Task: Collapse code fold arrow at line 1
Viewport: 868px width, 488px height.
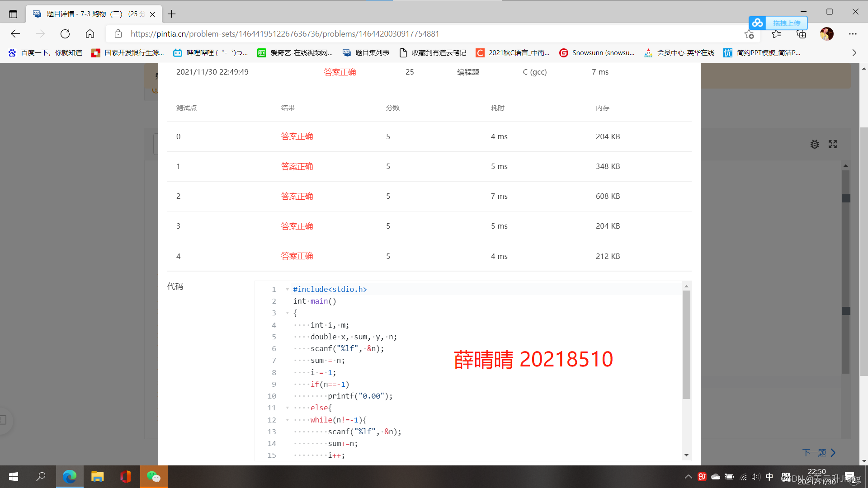Action: pos(287,289)
